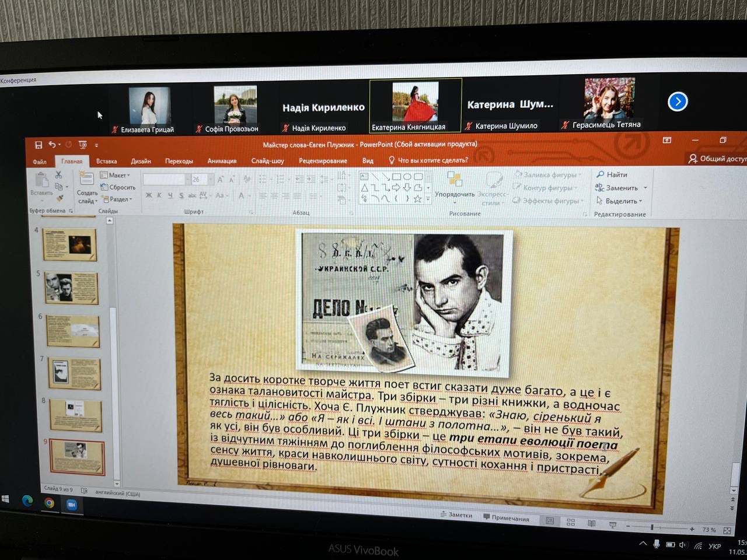Image resolution: width=747 pixels, height=560 pixels.
Task: Select slide 4 thumbnail
Action: [x=69, y=244]
